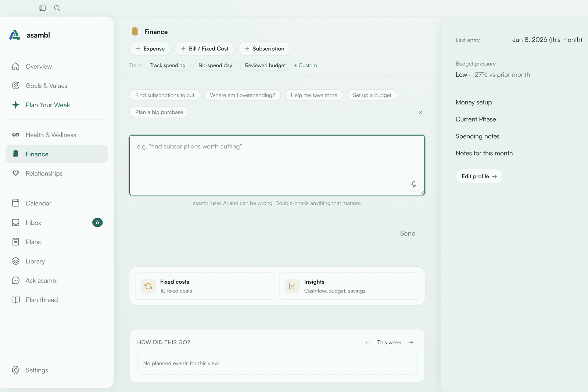
Task: Select 'Help me save more' suggestion
Action: [x=314, y=95]
